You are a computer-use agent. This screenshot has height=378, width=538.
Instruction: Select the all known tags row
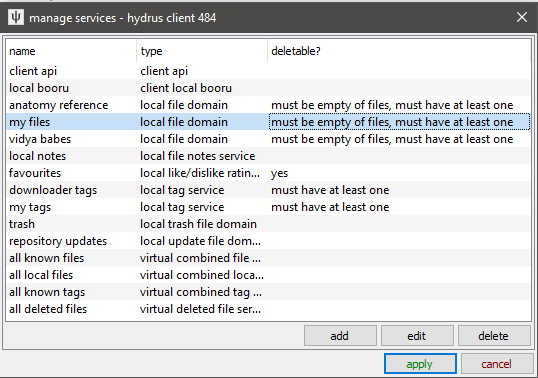click(268, 292)
